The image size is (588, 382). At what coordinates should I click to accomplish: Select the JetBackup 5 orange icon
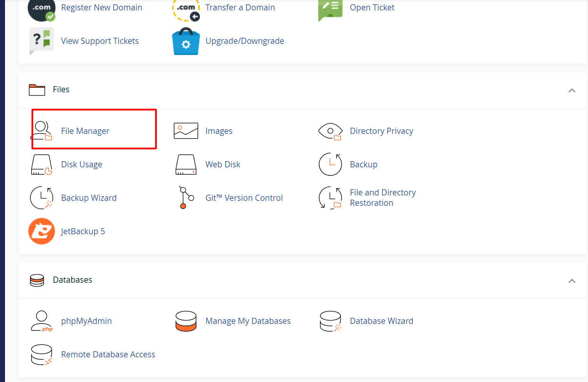42,231
